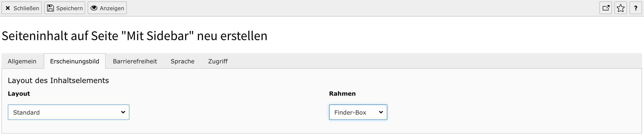Click the X icon beside Schließen

click(8, 8)
